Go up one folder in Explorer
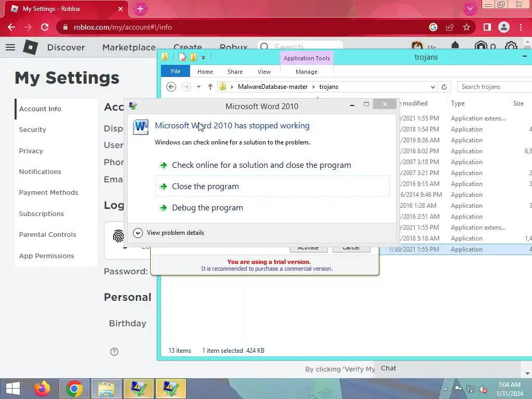532x399 pixels. point(210,87)
